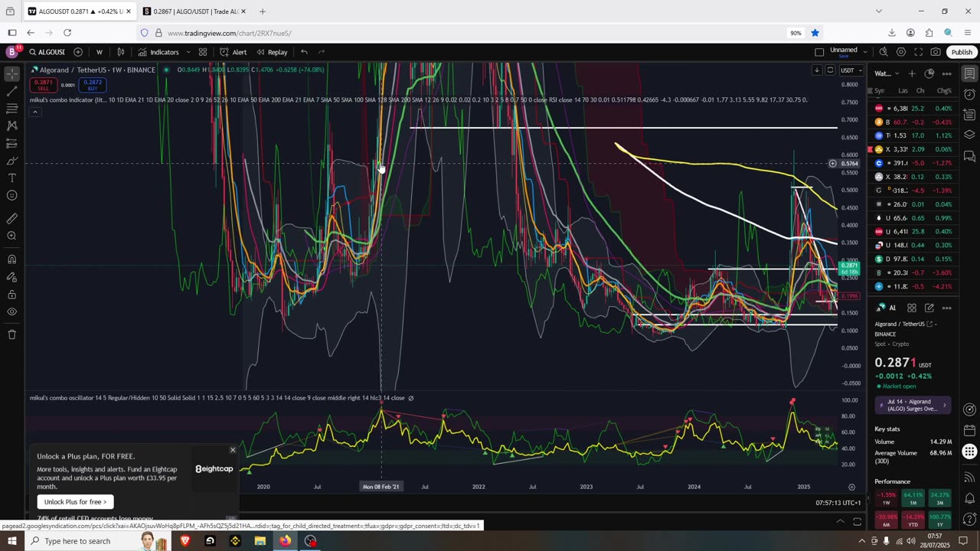Click the blue 0.2872 BUY button

(93, 85)
